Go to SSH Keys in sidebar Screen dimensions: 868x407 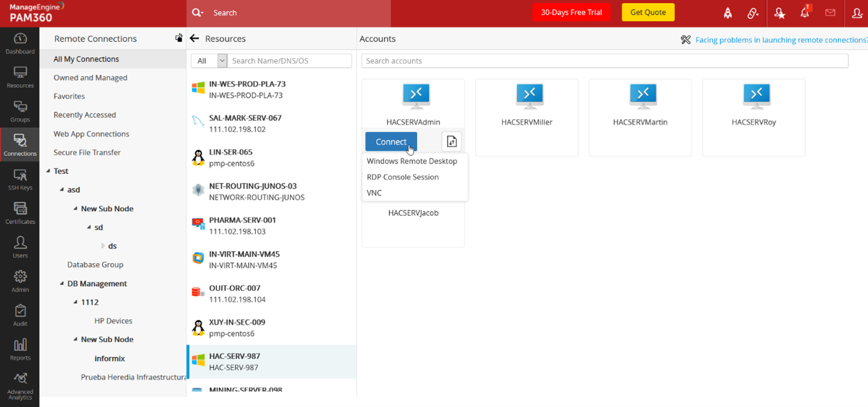[x=20, y=179]
